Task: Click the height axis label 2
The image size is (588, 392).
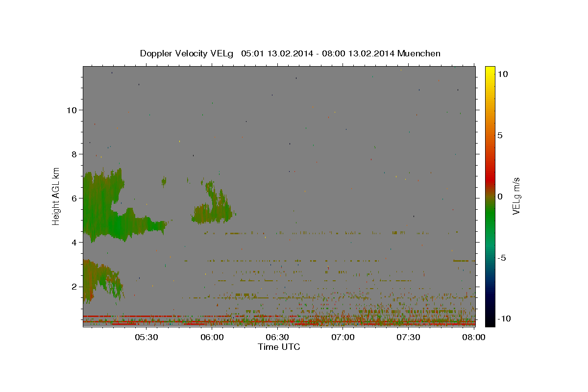Action: coord(74,287)
